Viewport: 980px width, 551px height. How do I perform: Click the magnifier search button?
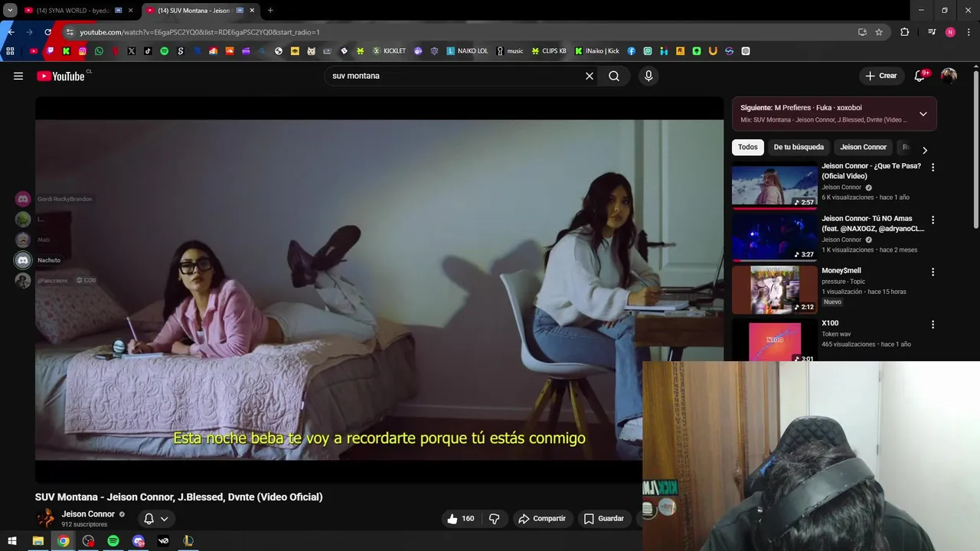(614, 76)
